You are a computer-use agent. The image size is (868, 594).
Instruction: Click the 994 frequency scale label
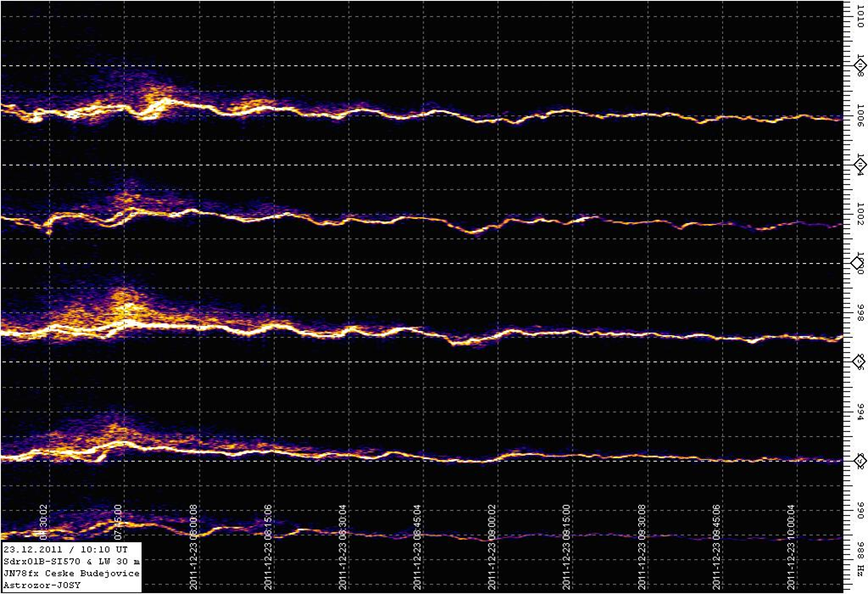click(860, 412)
